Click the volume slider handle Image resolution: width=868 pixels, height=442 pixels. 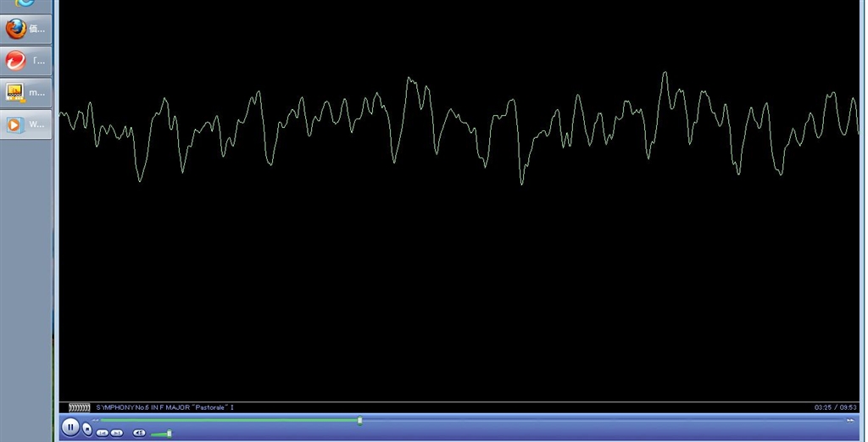click(x=169, y=434)
